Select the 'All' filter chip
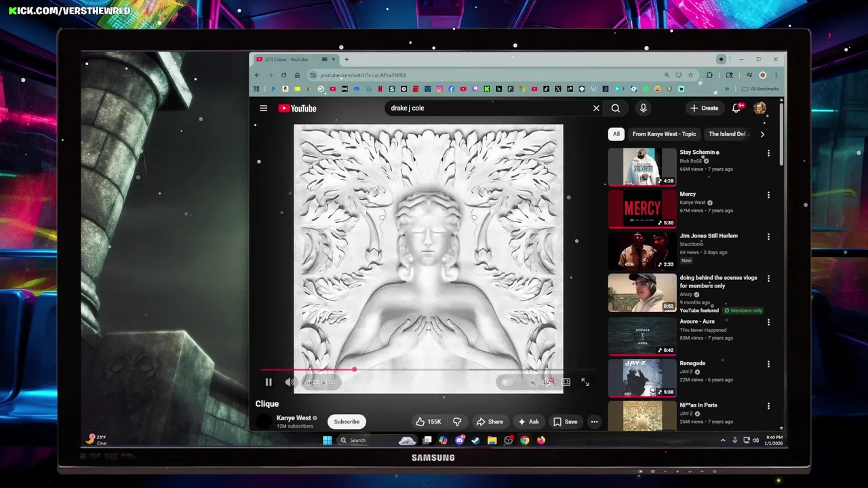 616,134
